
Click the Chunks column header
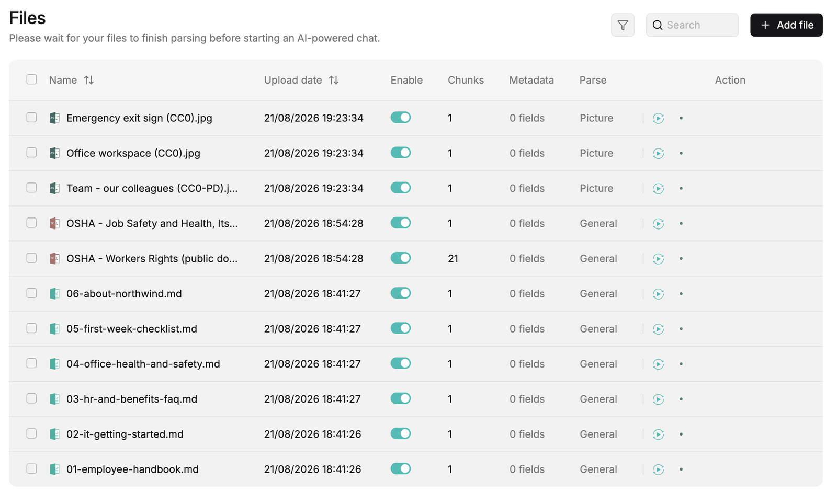466,80
